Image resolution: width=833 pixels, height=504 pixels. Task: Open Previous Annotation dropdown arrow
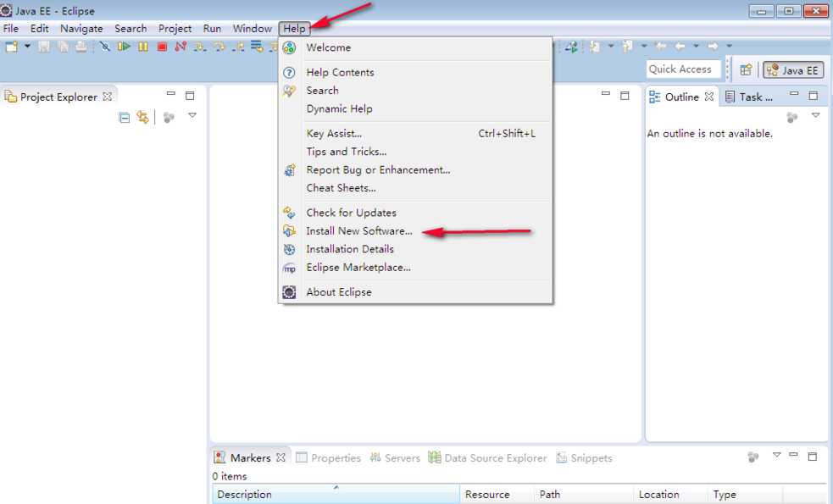point(644,46)
